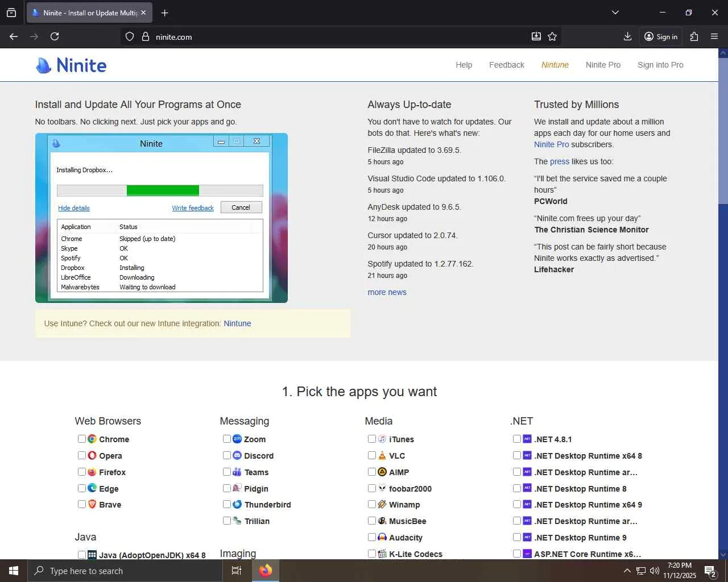Image resolution: width=728 pixels, height=582 pixels.
Task: Click the taskbar clock showing 7:20 PM
Action: [x=680, y=571]
